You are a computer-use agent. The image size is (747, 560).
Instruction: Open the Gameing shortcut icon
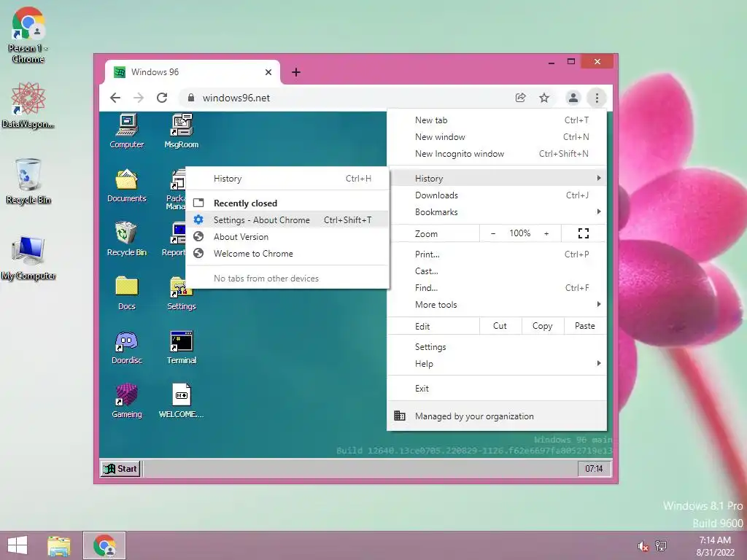click(127, 401)
